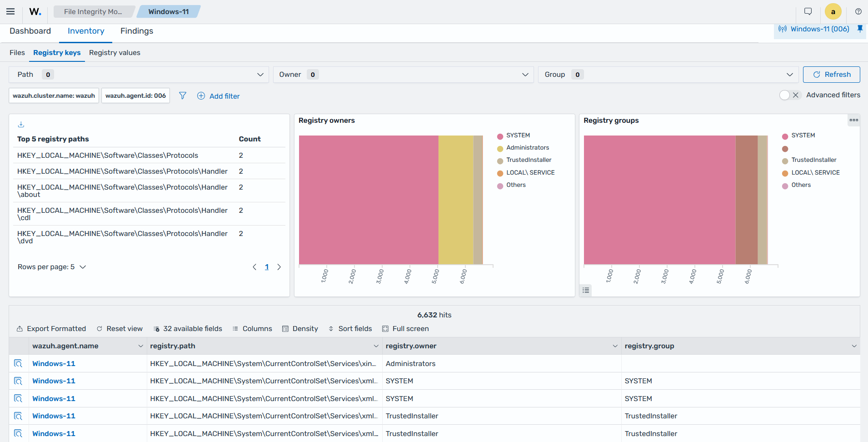
Task: Switch to the Registry values tab
Action: point(115,53)
